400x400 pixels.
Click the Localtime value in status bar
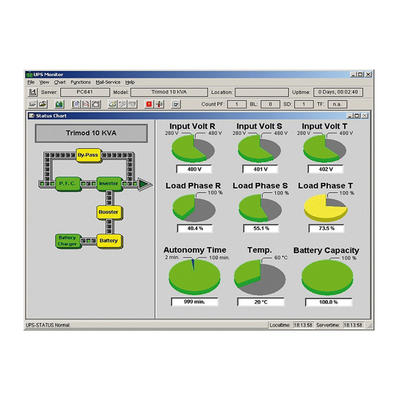pos(303,325)
